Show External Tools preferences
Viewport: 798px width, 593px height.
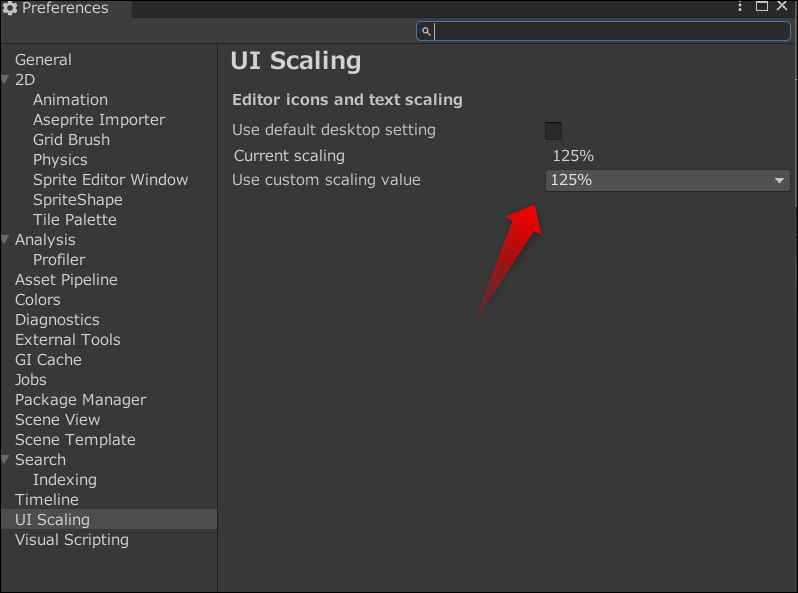[67, 340]
